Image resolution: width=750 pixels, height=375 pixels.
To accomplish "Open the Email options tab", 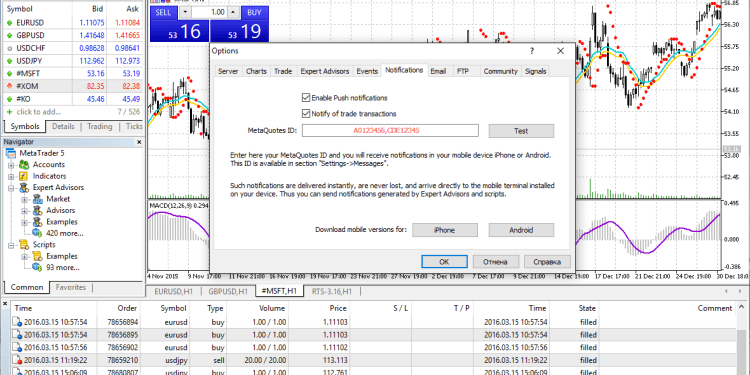I will [x=438, y=71].
